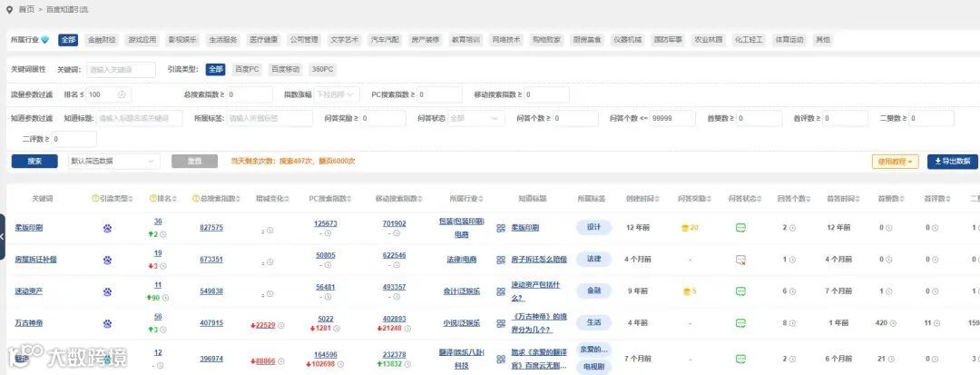
Task: Focus the 关键词 input field
Action: 122,69
